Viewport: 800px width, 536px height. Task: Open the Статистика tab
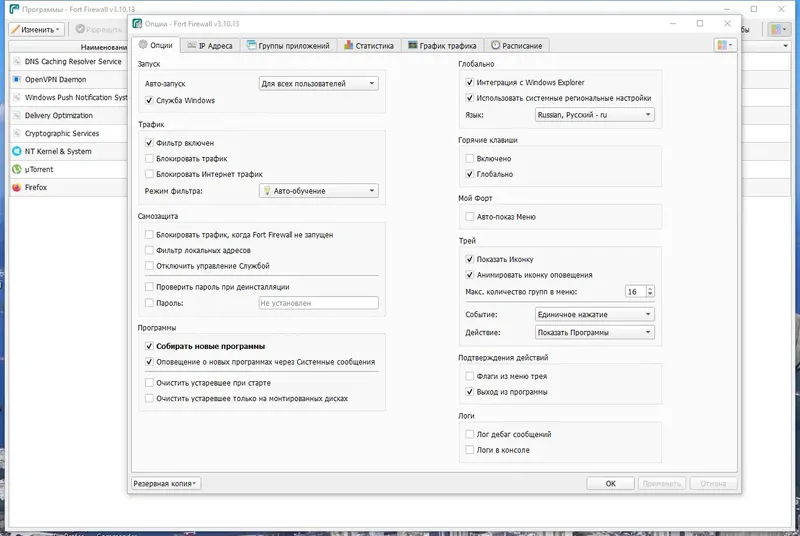[x=368, y=45]
